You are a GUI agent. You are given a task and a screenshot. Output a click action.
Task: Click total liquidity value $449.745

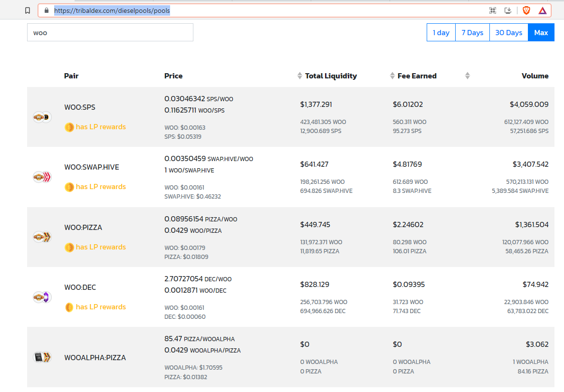coord(315,225)
